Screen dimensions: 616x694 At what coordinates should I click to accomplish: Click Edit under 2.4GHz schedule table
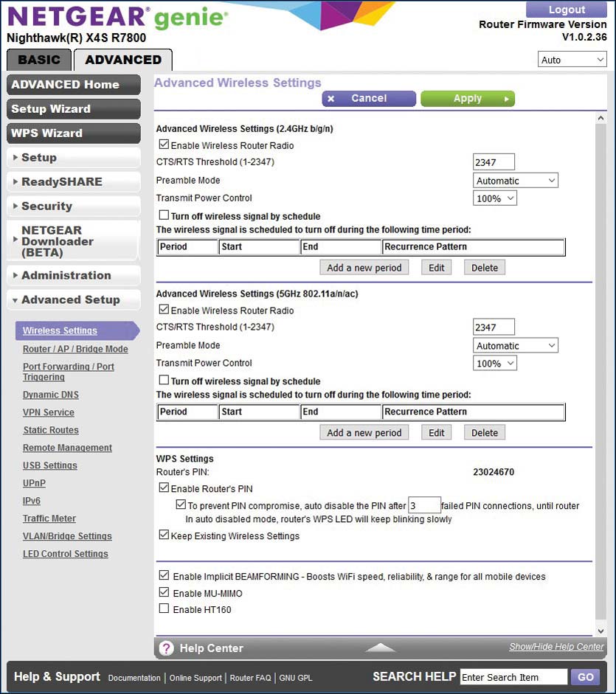[x=436, y=268]
